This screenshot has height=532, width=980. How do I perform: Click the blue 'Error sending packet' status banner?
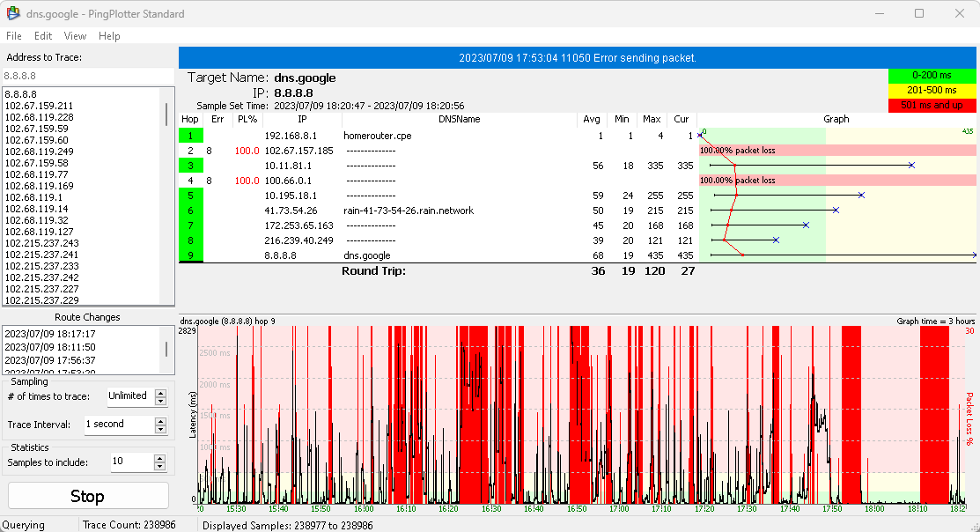pos(578,57)
